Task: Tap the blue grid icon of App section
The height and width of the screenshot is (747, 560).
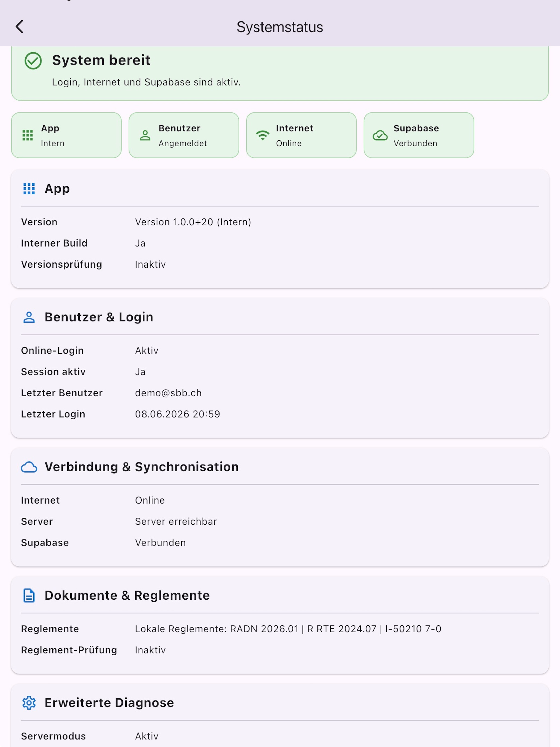Action: point(29,188)
